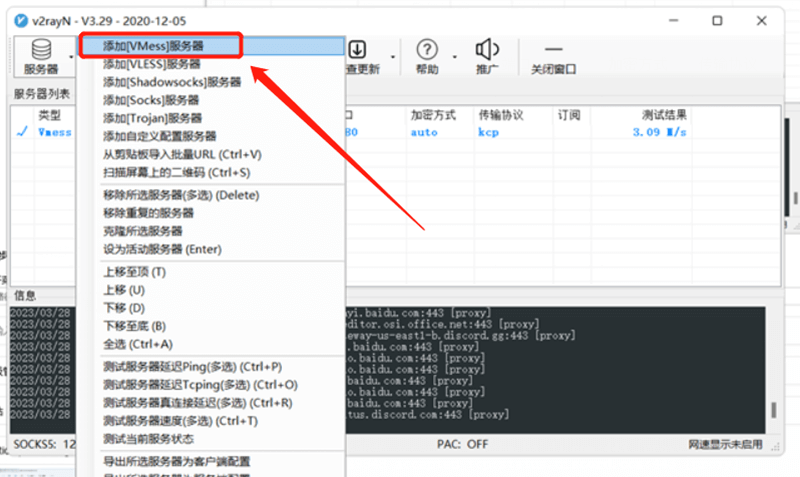Click the log panel vertical scrollbar thumb
Image resolution: width=800 pixels, height=477 pixels.
point(774,410)
